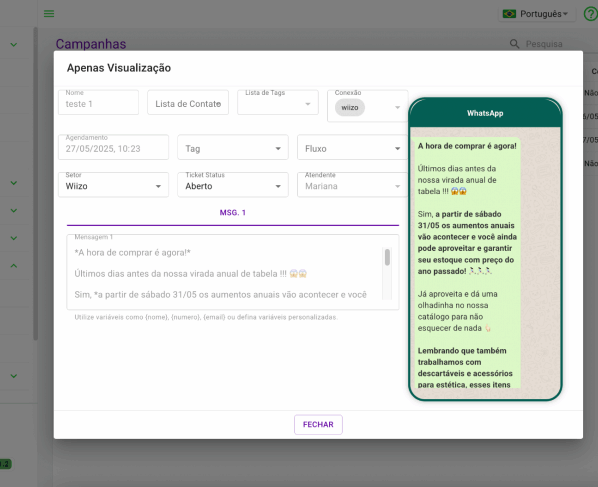
Task: Collapse the expanded sidebar chevron pointing up
Action: coord(14,265)
